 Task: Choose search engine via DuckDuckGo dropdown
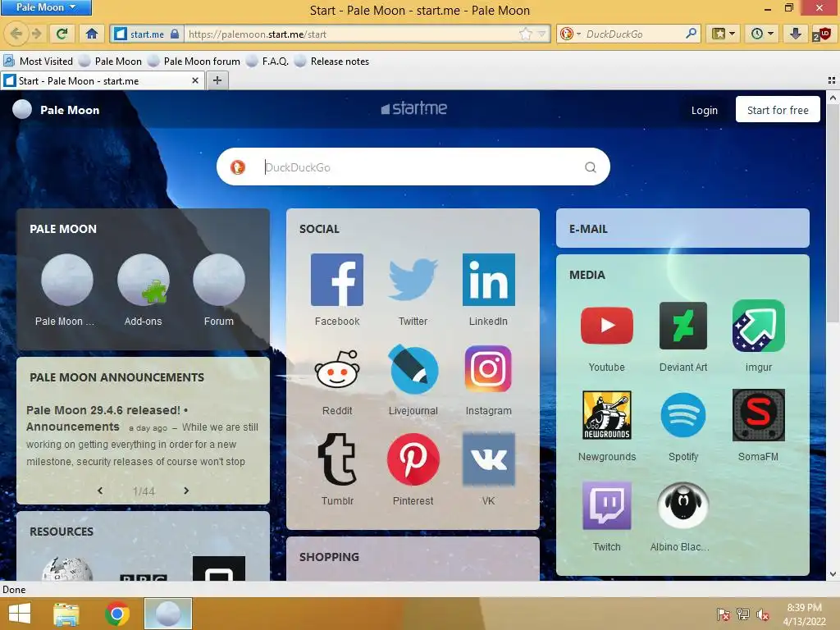pyautogui.click(x=570, y=34)
